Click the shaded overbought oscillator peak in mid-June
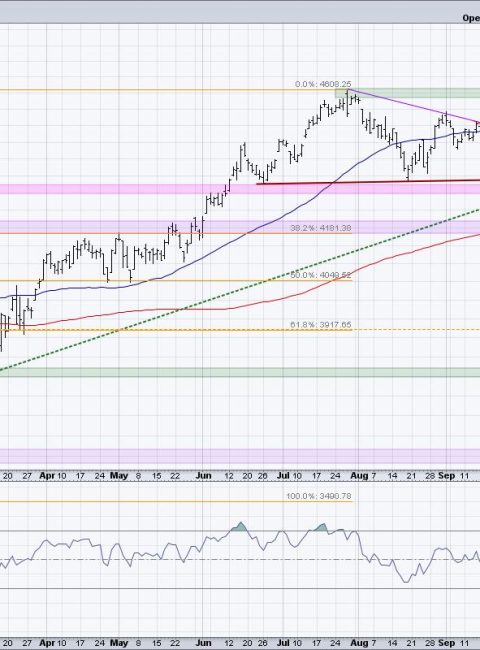This screenshot has height=650, width=480. (240, 527)
